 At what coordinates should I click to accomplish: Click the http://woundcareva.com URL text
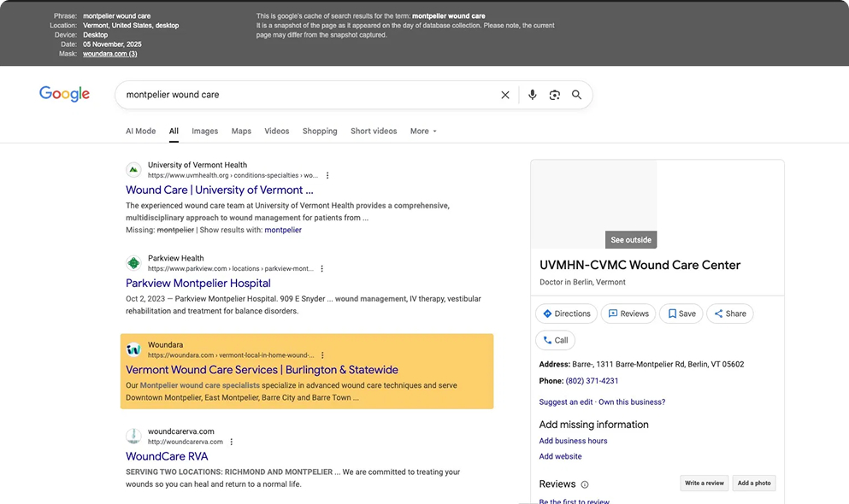(x=186, y=442)
